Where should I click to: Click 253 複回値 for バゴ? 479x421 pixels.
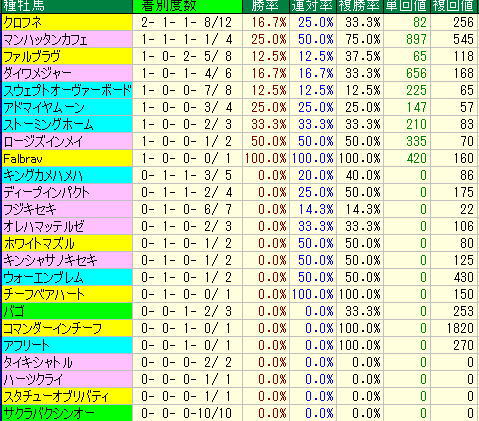coord(463,311)
